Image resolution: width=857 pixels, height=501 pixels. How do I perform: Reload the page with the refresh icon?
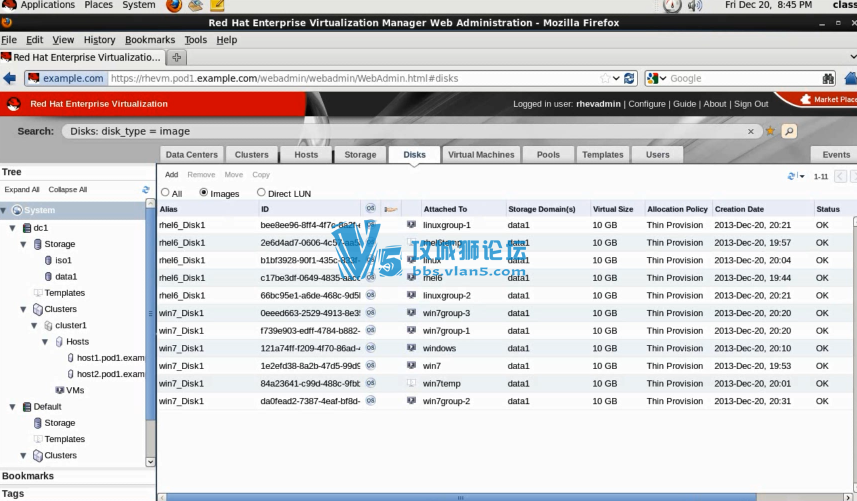click(629, 78)
